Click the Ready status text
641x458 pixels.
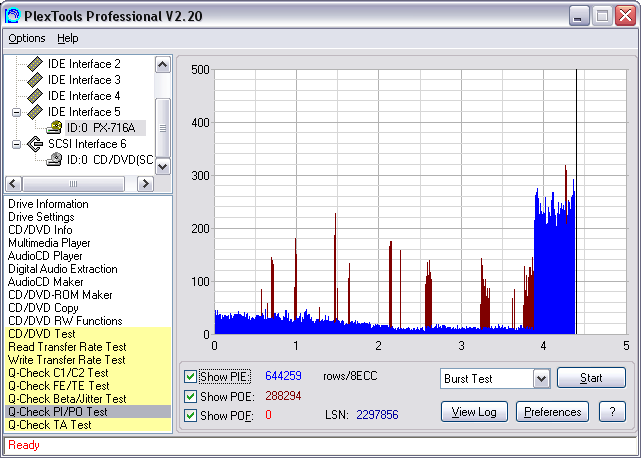click(24, 445)
